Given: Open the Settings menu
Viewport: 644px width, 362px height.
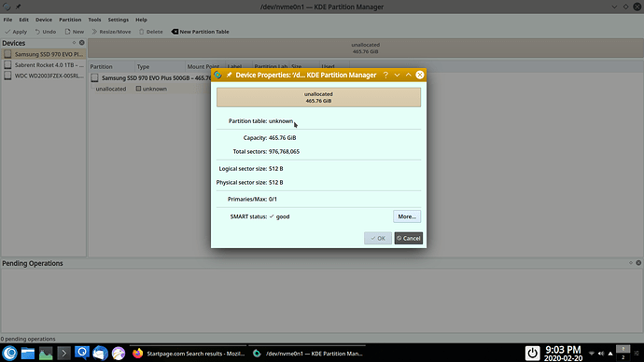Looking at the screenshot, I should point(119,20).
